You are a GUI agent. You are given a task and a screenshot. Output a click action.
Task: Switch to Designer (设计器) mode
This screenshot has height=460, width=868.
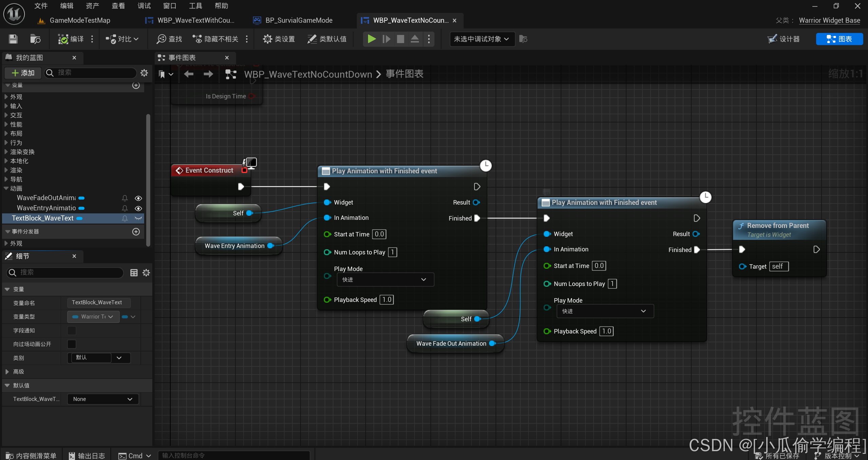pyautogui.click(x=784, y=39)
